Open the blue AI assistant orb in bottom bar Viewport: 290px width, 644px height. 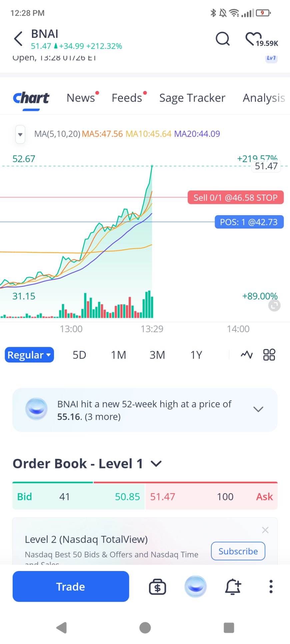point(196,586)
